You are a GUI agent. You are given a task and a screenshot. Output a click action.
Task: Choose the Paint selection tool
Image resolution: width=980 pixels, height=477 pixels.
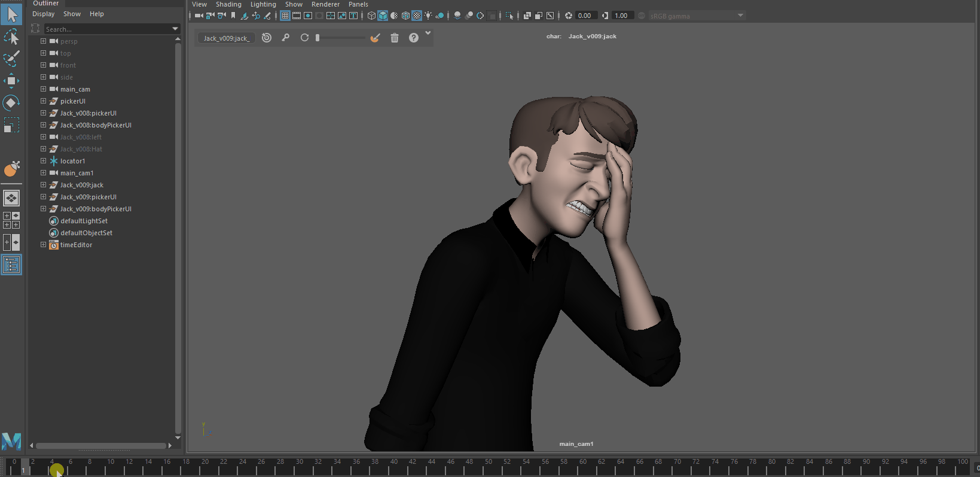pos(11,59)
